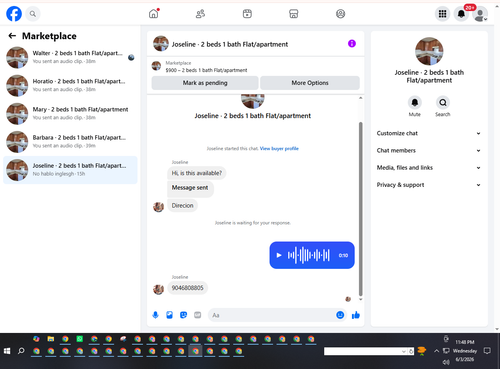Open File Explorer on taskbar

point(51,339)
